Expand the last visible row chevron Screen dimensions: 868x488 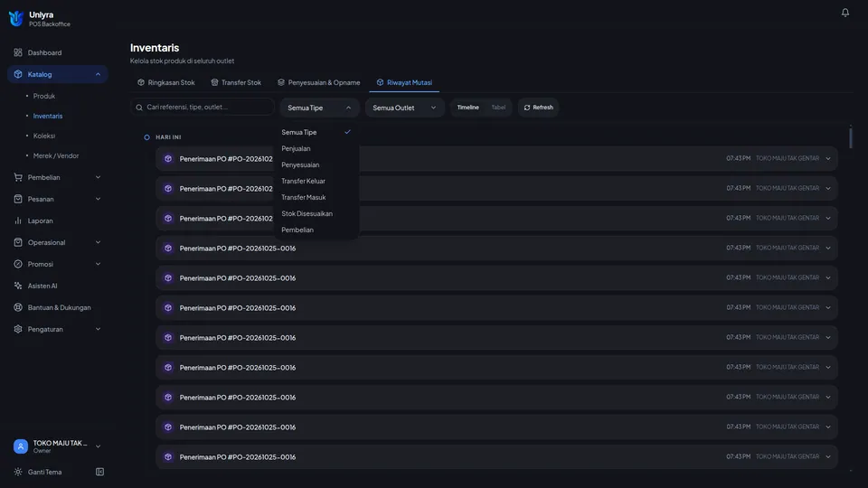[828, 457]
